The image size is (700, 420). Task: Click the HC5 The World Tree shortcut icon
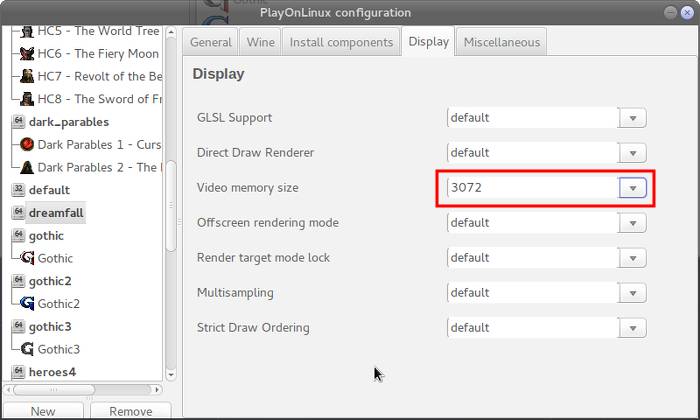coord(27,31)
